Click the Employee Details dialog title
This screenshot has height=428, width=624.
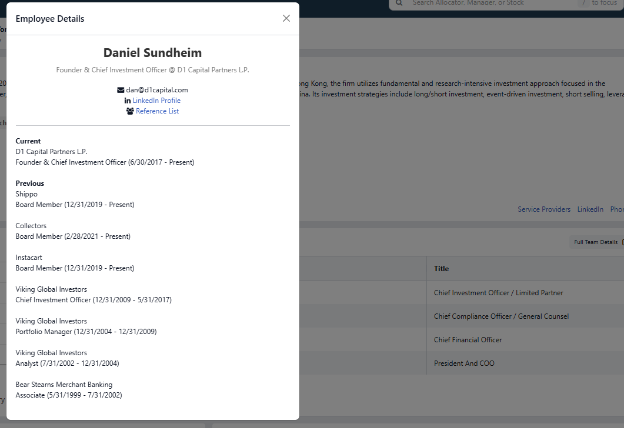tap(50, 19)
